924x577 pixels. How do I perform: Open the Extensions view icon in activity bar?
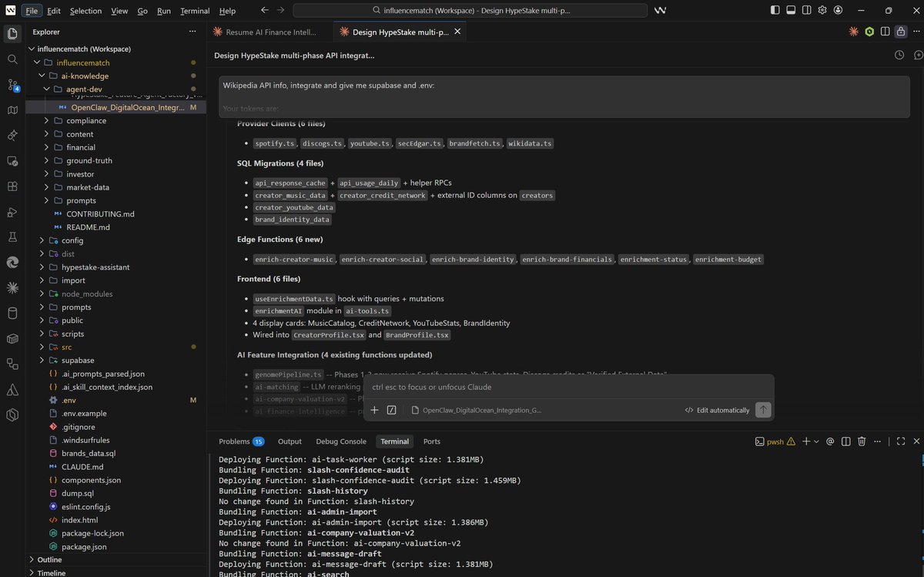(x=12, y=186)
